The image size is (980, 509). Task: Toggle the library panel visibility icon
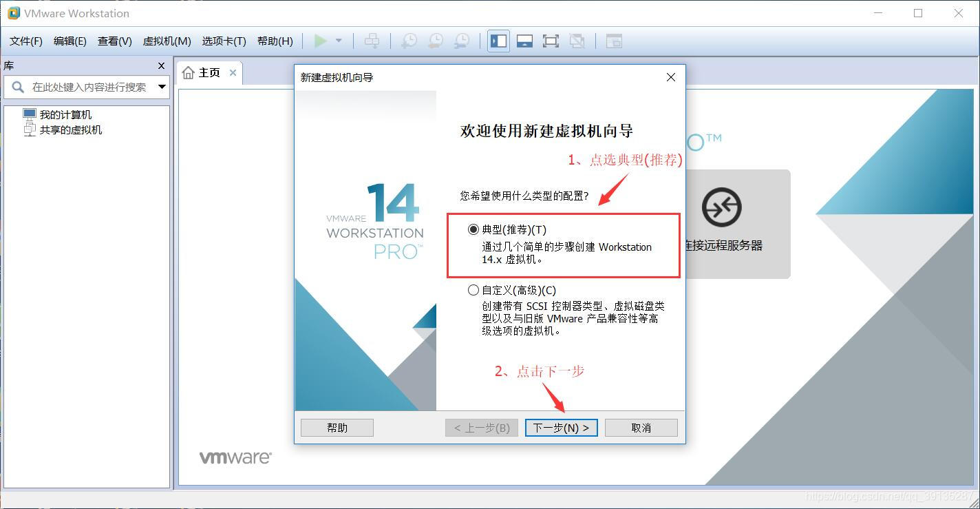[498, 41]
